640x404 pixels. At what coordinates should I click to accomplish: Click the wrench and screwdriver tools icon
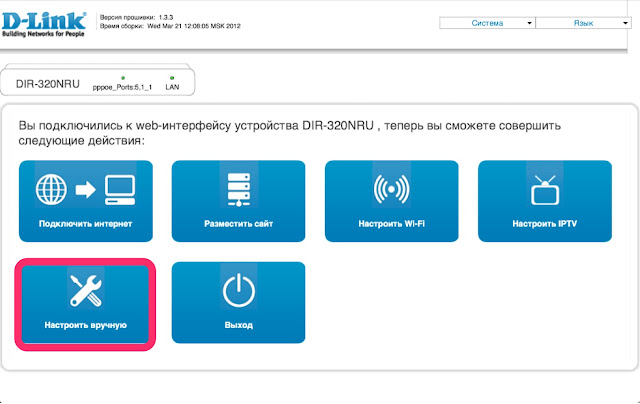point(86,290)
